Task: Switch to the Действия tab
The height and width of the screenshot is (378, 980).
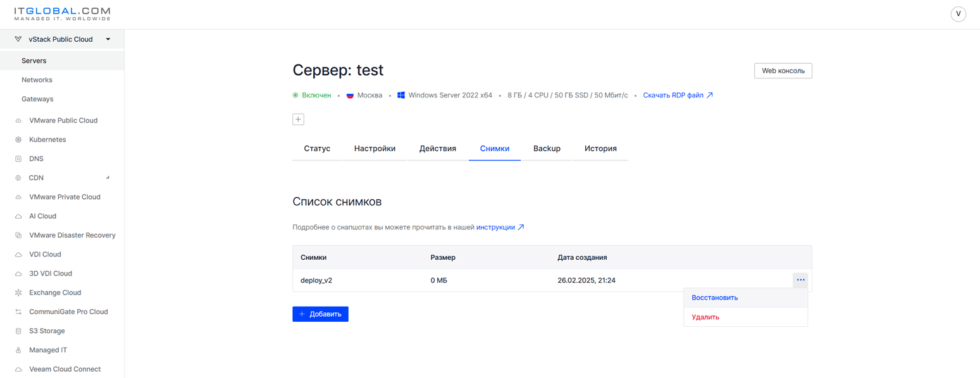Action: [x=438, y=149]
